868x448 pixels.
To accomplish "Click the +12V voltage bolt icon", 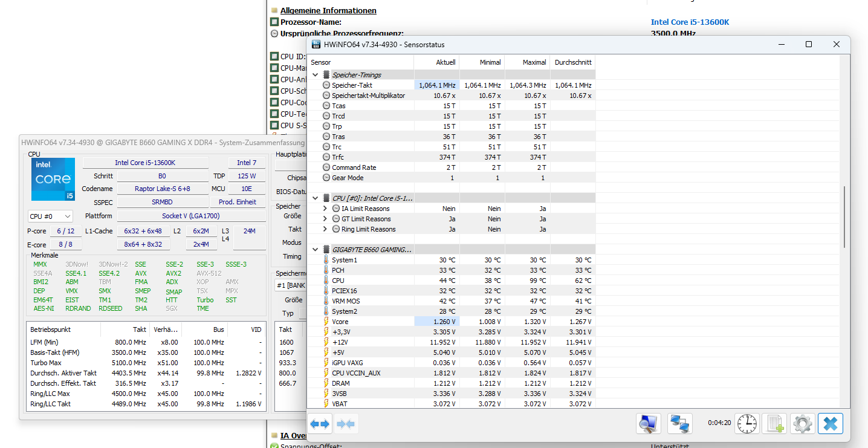I will pyautogui.click(x=326, y=342).
